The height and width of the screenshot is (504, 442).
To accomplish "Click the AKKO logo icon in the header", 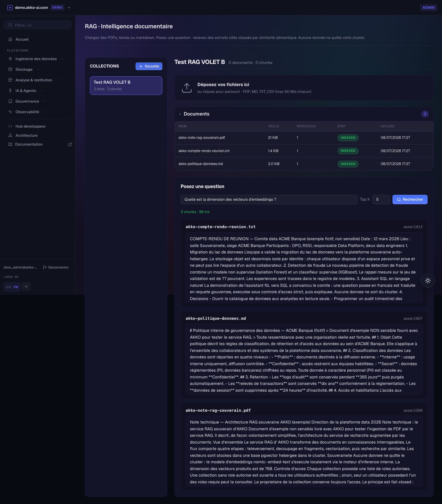I will tap(10, 8).
